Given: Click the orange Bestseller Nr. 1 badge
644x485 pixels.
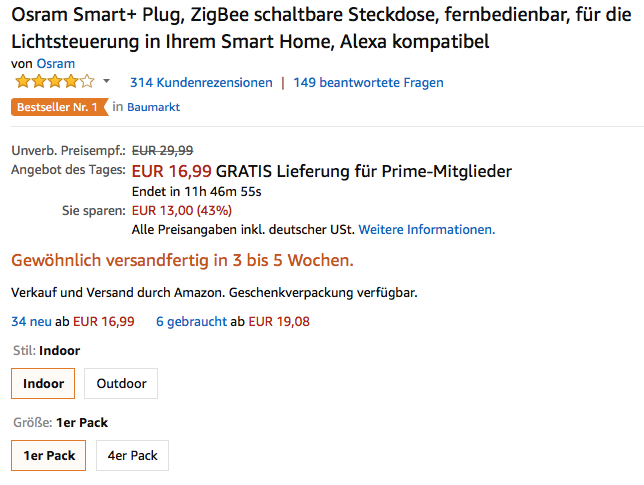Looking at the screenshot, I should (x=57, y=106).
